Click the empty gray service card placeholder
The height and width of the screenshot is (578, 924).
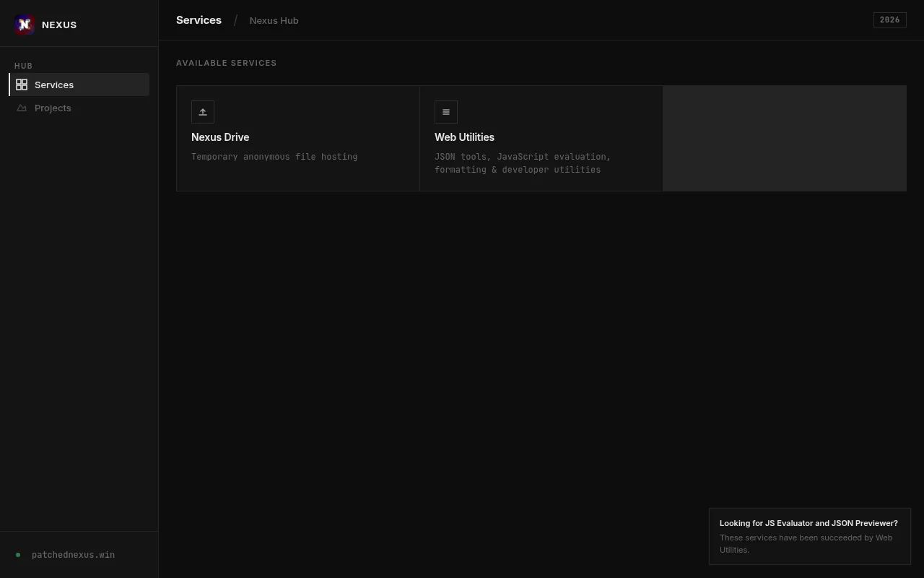[x=785, y=138]
